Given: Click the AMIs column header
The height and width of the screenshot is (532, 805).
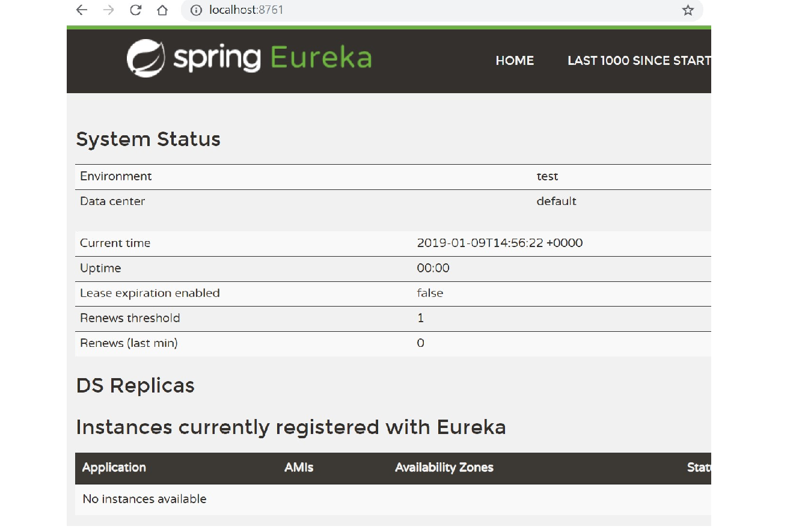Looking at the screenshot, I should (x=299, y=467).
